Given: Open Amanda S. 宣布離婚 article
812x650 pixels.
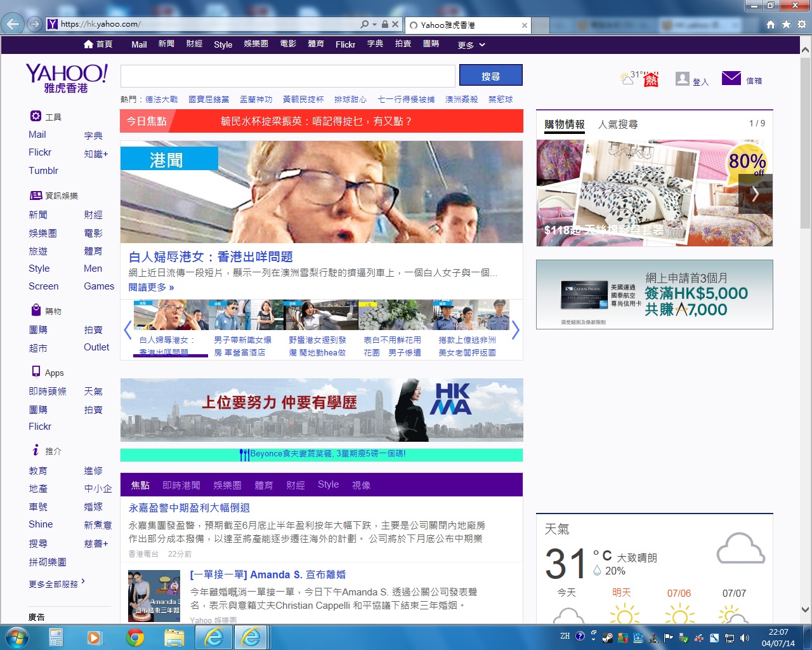Looking at the screenshot, I should pos(268,574).
